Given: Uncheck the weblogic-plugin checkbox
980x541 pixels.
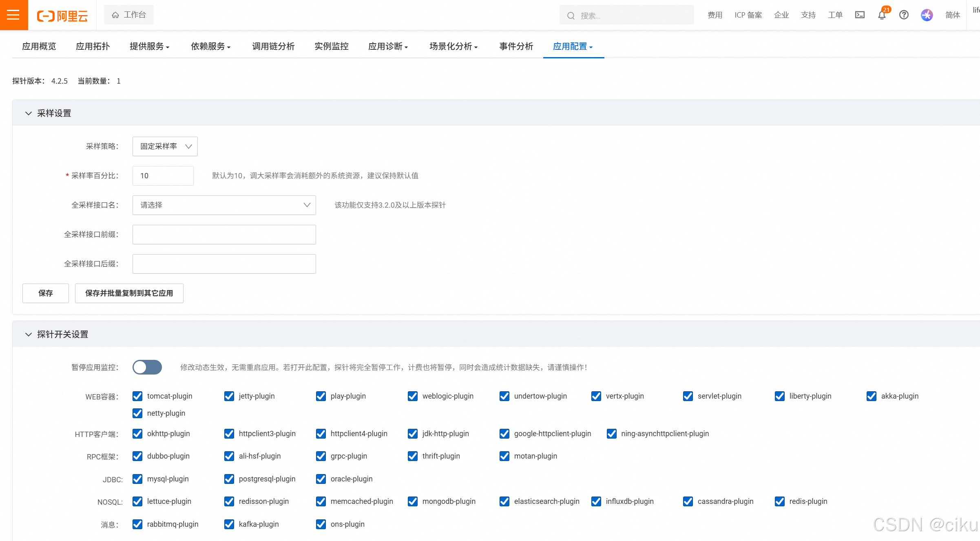Looking at the screenshot, I should (413, 396).
